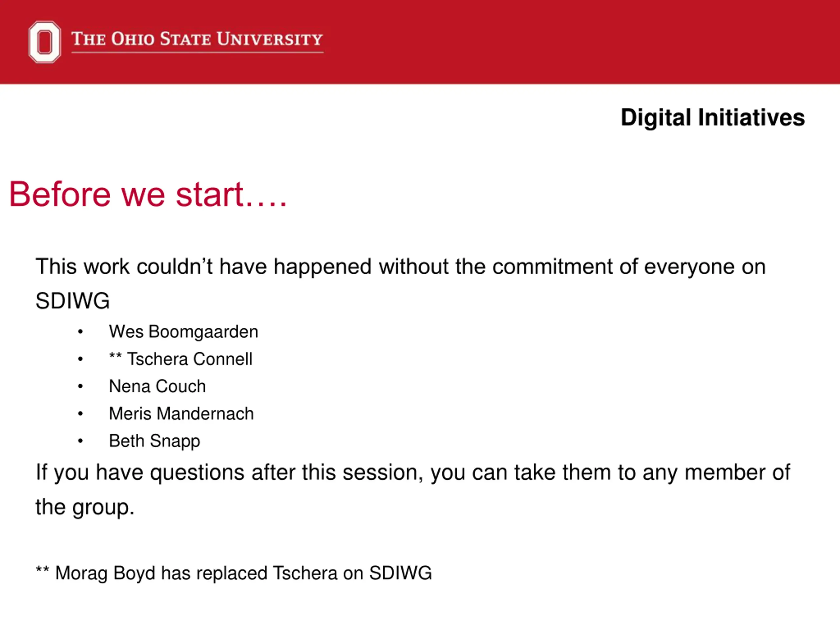The height and width of the screenshot is (630, 840).
Task: Click the word SDIWG under the first paragraph
Action: pyautogui.click(x=73, y=301)
